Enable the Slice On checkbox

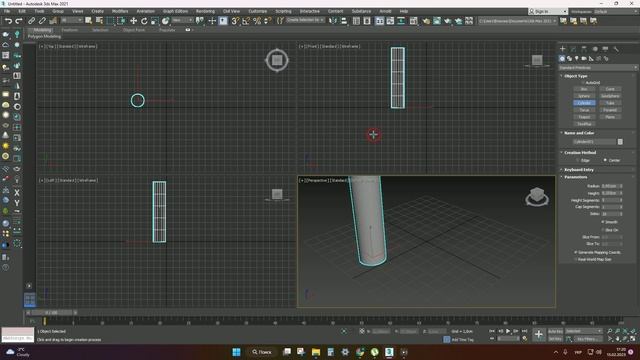point(603,230)
